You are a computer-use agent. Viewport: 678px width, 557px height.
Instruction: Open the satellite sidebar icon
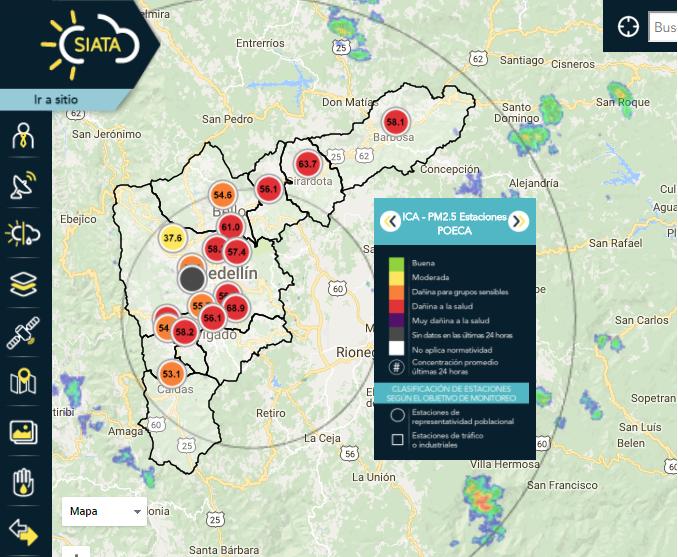(23, 333)
